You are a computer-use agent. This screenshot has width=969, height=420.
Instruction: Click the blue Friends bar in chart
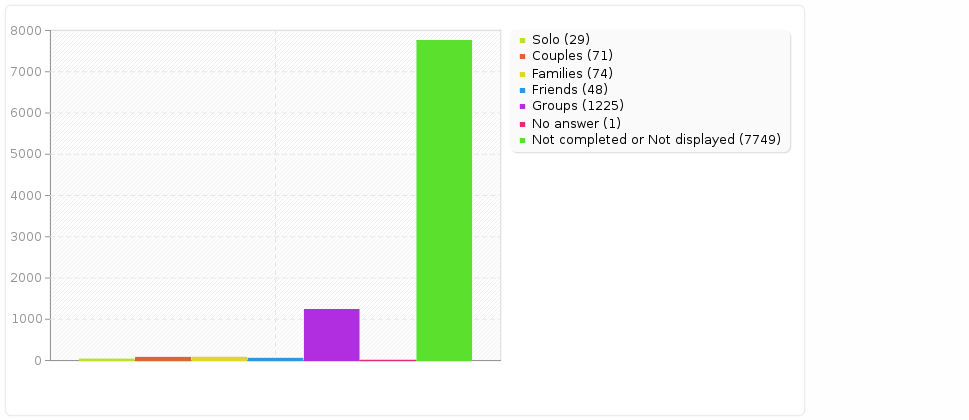pyautogui.click(x=275, y=358)
